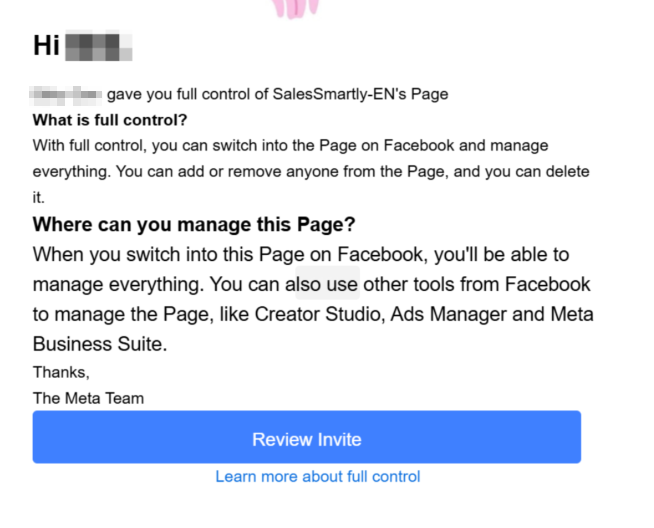Click the 'Where can you manage this Page?' heading
654x528 pixels.
click(x=194, y=223)
